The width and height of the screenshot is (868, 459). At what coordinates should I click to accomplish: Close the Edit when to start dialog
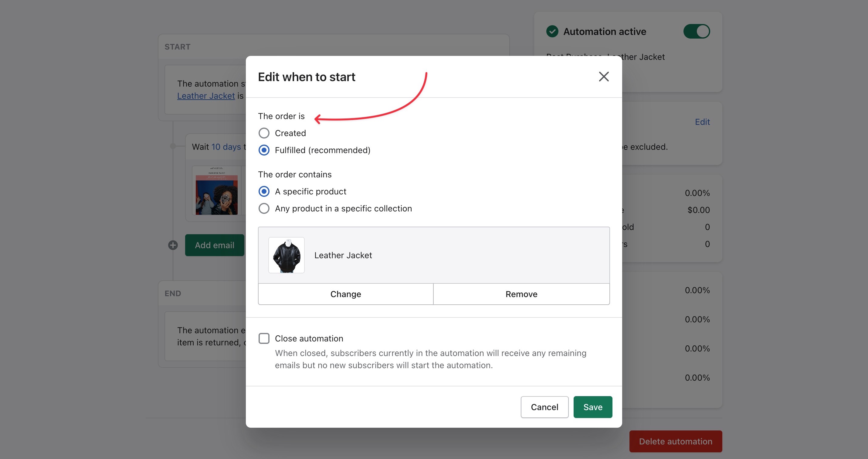(603, 77)
